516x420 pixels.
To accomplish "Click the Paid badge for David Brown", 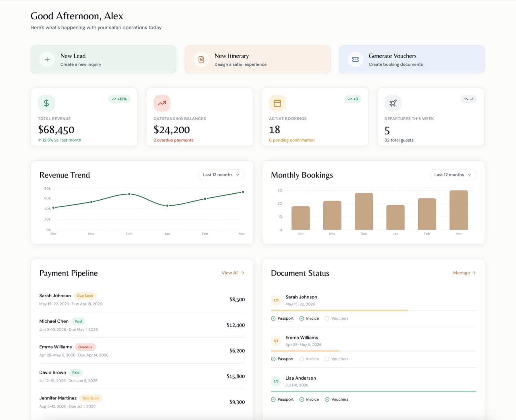I will (x=76, y=372).
